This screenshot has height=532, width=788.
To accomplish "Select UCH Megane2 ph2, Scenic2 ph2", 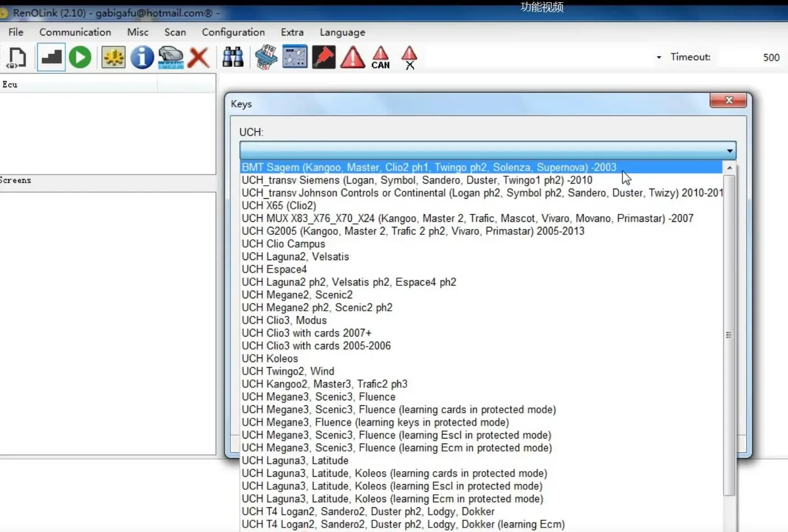I will pos(481,307).
